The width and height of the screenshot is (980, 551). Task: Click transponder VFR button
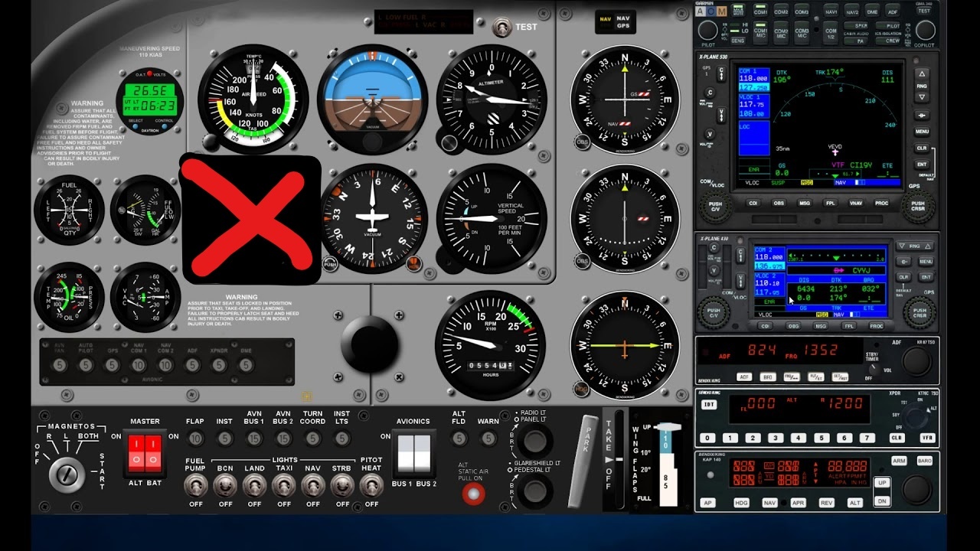[927, 438]
